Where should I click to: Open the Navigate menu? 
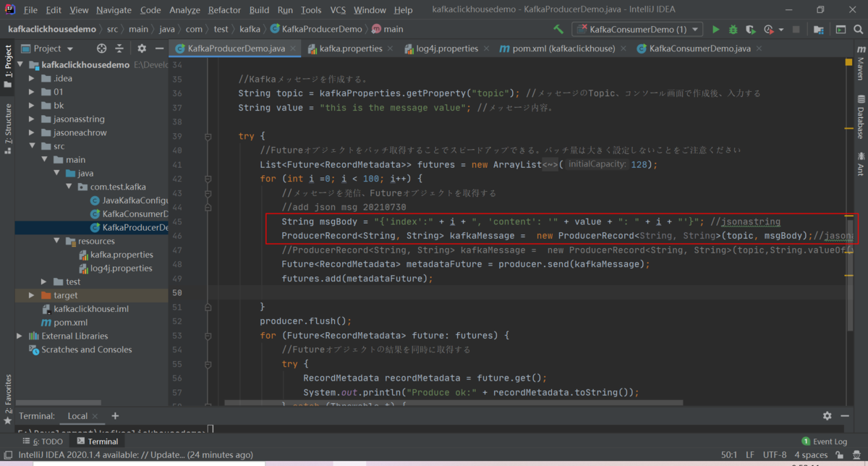tap(114, 10)
